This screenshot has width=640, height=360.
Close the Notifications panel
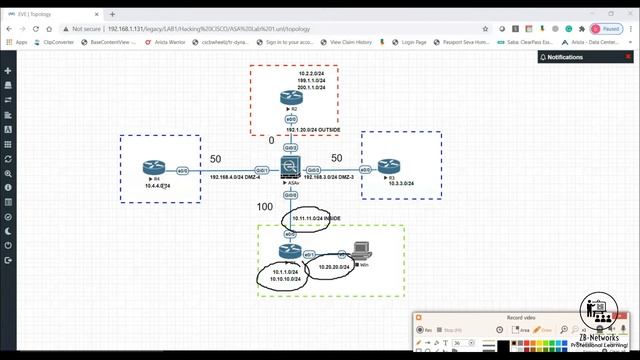[x=628, y=57]
